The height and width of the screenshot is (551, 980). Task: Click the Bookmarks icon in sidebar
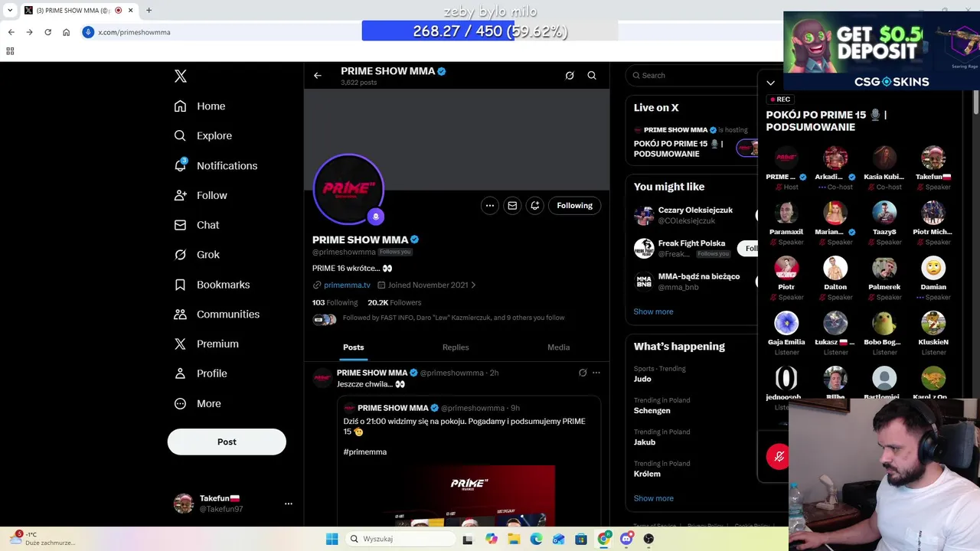tap(180, 285)
